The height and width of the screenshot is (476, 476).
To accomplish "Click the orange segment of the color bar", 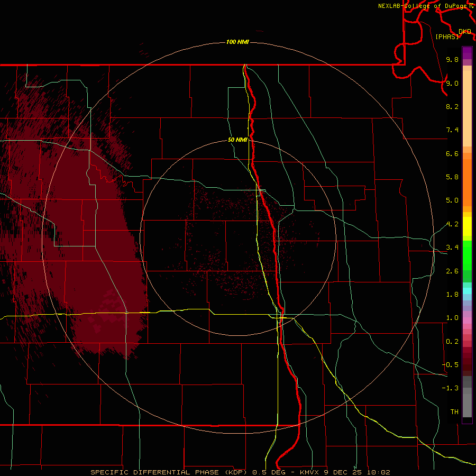I will click(467, 183).
